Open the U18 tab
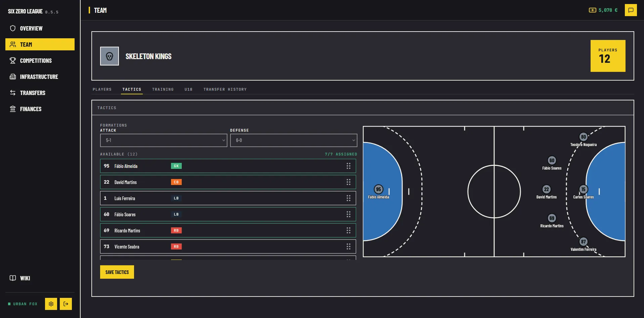The width and height of the screenshot is (644, 318). pos(188,89)
